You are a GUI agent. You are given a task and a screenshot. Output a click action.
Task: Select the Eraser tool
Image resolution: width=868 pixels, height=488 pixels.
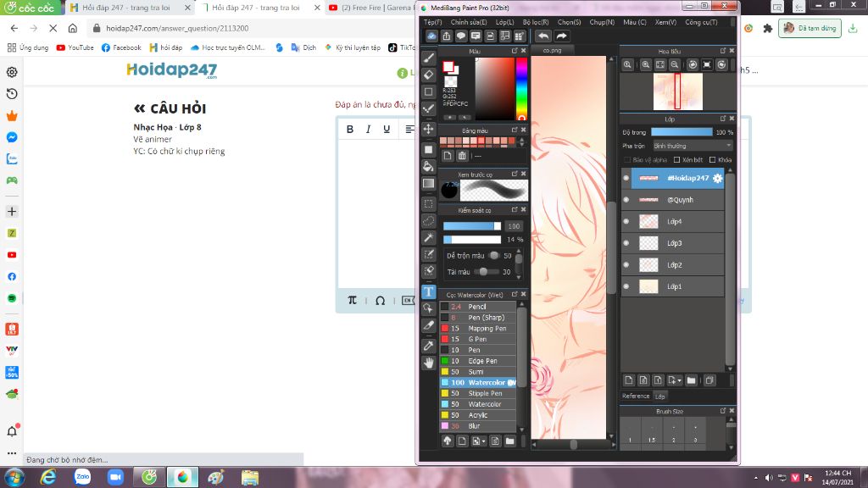pos(428,75)
